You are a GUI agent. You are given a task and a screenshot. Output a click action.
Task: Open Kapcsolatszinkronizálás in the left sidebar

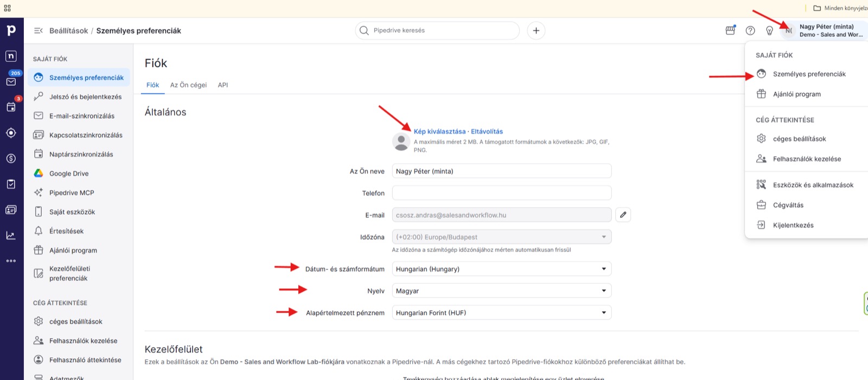tap(79, 135)
